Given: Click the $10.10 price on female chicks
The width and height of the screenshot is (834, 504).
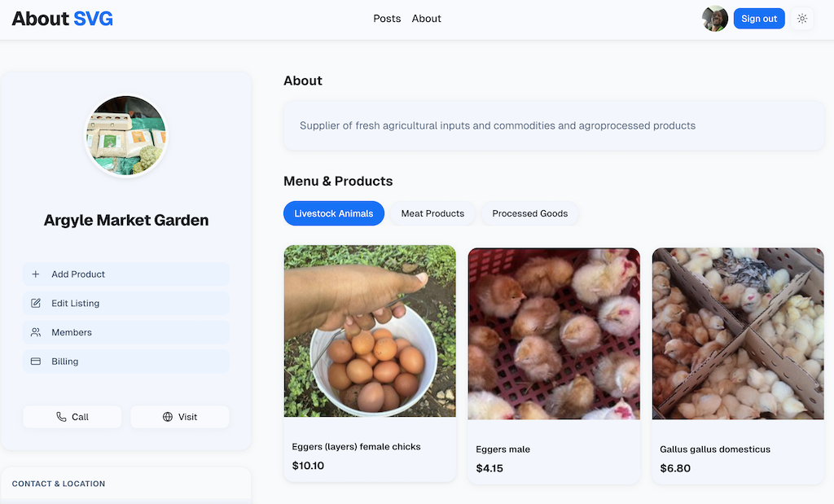Looking at the screenshot, I should coord(308,466).
